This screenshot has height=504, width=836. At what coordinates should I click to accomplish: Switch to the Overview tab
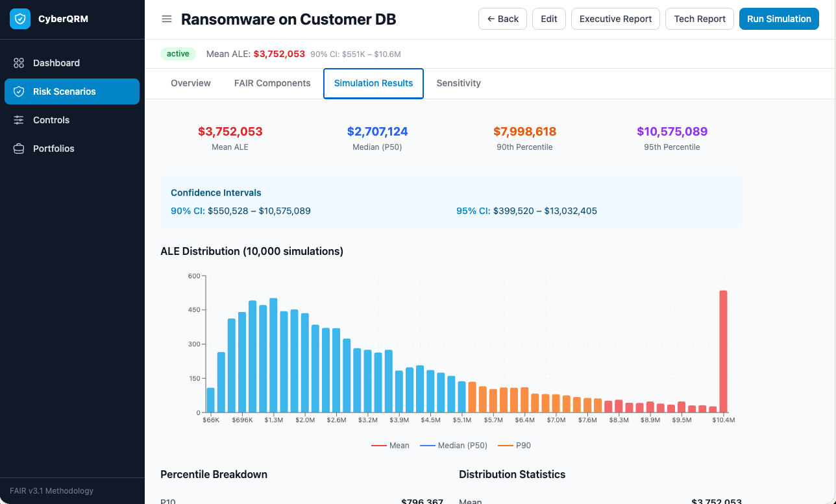point(191,83)
